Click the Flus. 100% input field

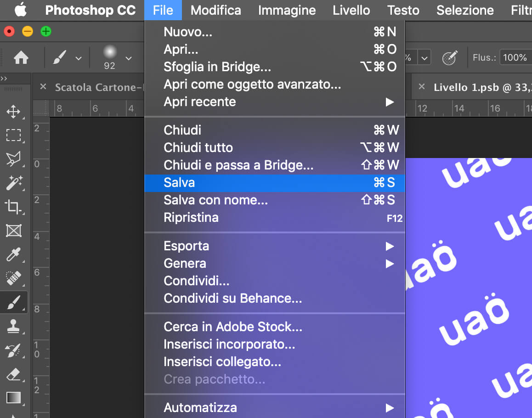coord(515,58)
